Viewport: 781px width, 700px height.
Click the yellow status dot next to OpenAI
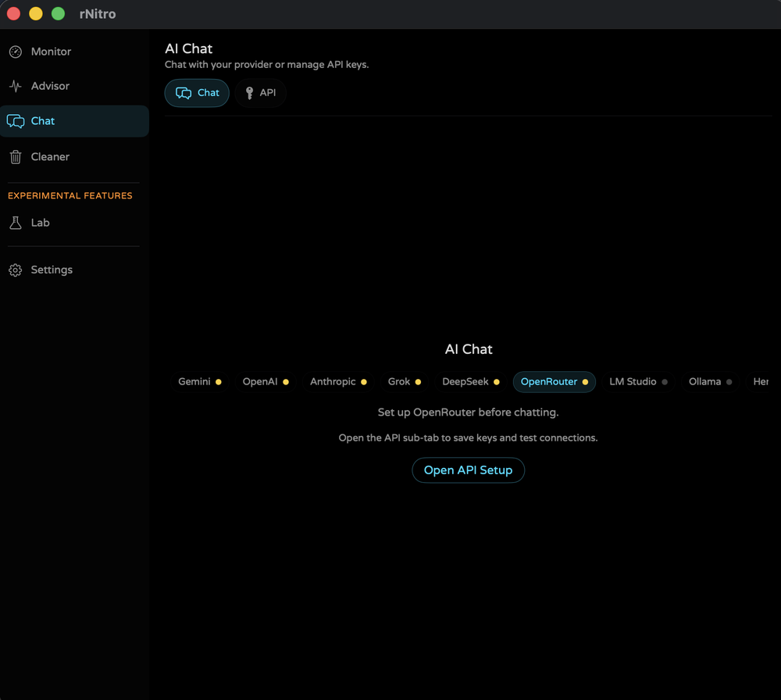click(x=286, y=382)
